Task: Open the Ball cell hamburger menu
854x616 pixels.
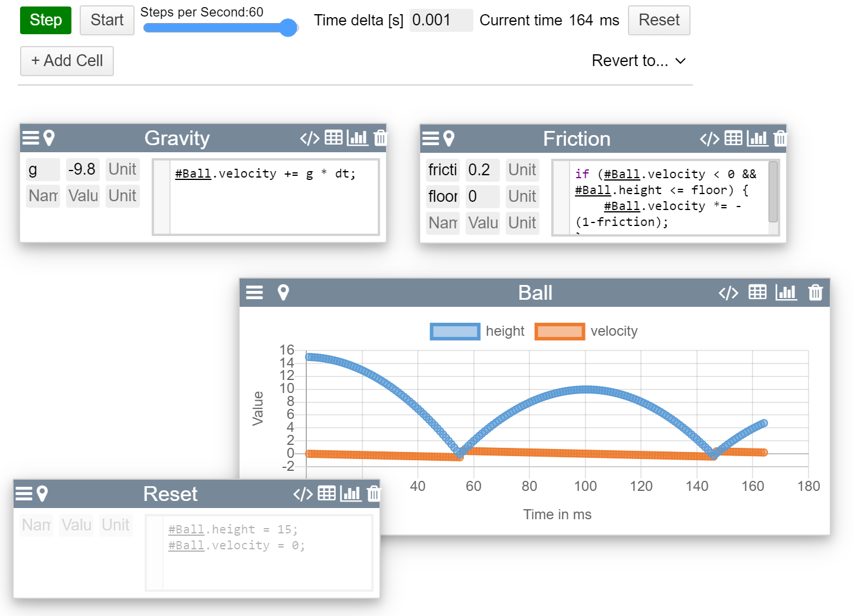Action: (x=254, y=293)
